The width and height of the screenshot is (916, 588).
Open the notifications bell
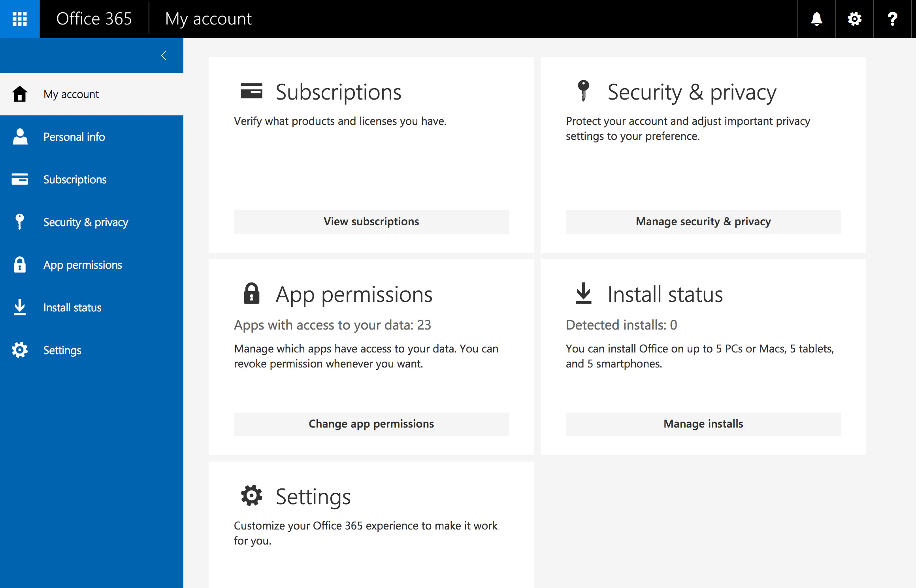(816, 19)
